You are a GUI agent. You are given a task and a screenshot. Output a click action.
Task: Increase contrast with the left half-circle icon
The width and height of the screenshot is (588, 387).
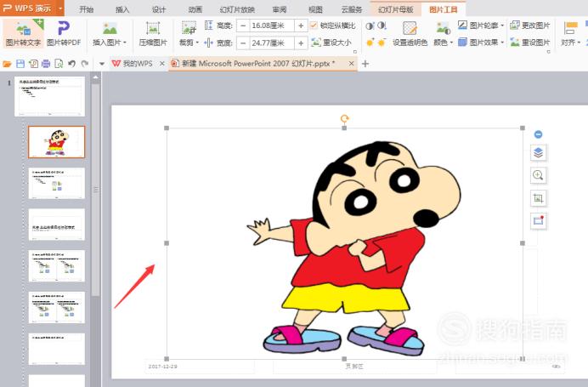point(370,26)
